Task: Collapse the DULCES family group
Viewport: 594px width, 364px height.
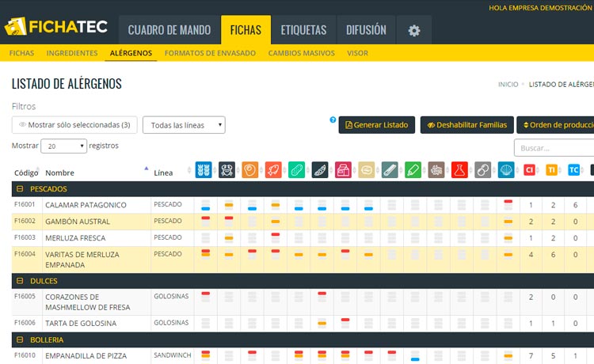Action: [20, 281]
